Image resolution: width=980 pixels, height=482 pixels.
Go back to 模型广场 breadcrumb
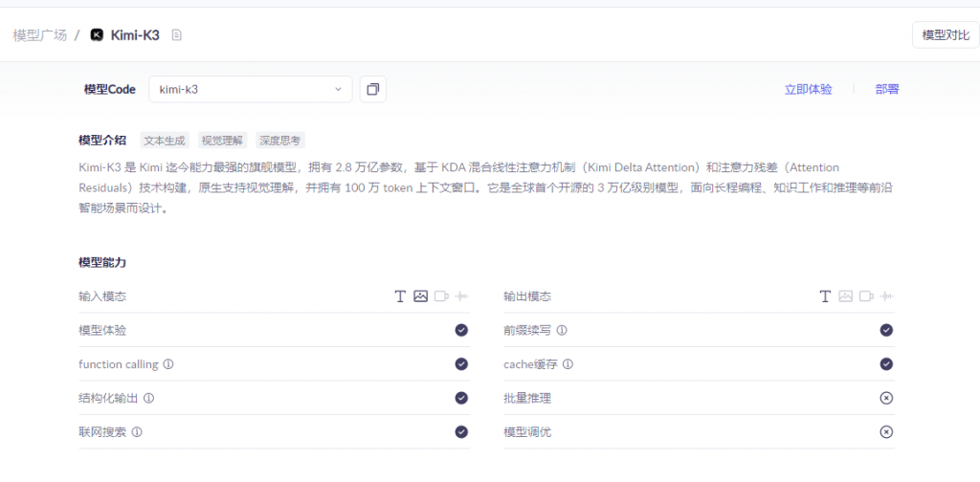click(x=39, y=35)
